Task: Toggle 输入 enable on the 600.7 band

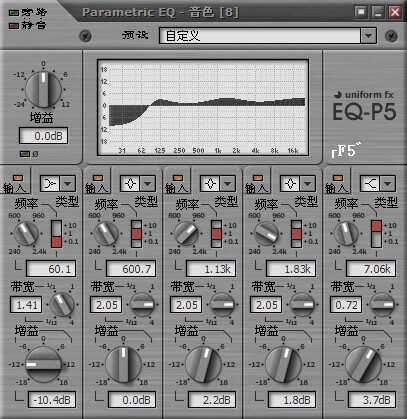Action: point(98,178)
